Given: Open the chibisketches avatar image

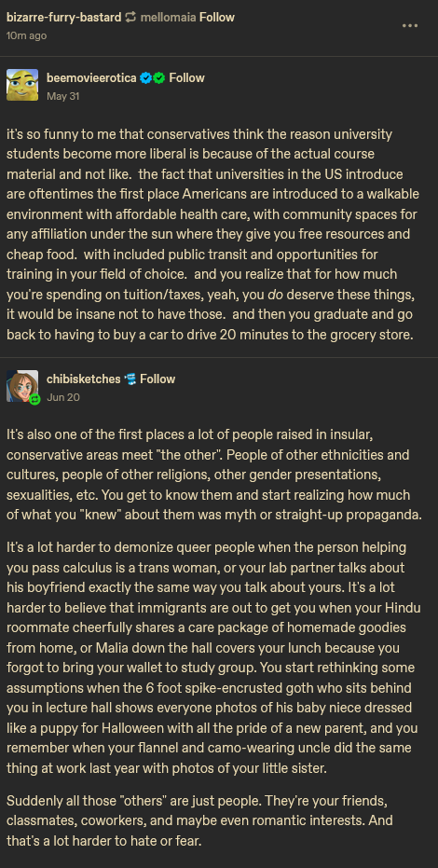Looking at the screenshot, I should tap(22, 386).
